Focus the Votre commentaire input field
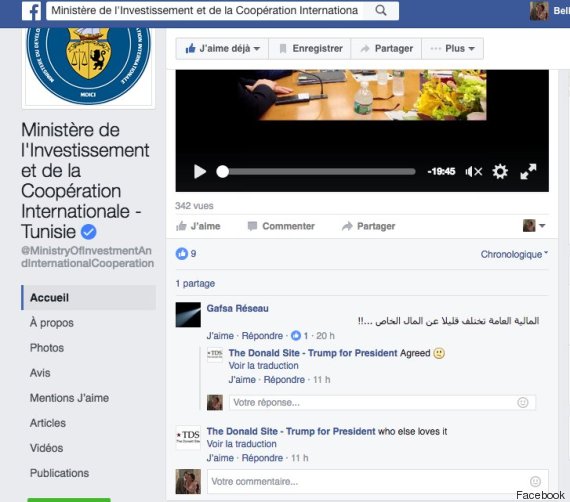Screen dimensions: 570x502 coord(378,481)
